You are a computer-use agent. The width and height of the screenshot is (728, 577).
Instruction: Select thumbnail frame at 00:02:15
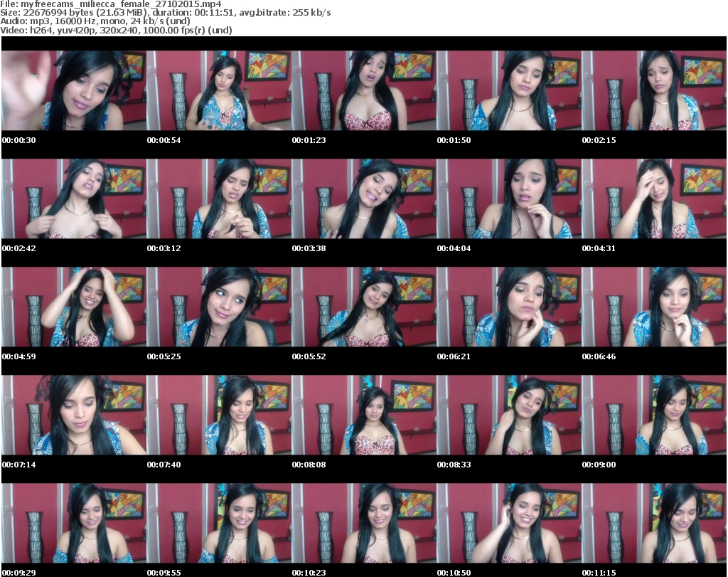(x=654, y=90)
